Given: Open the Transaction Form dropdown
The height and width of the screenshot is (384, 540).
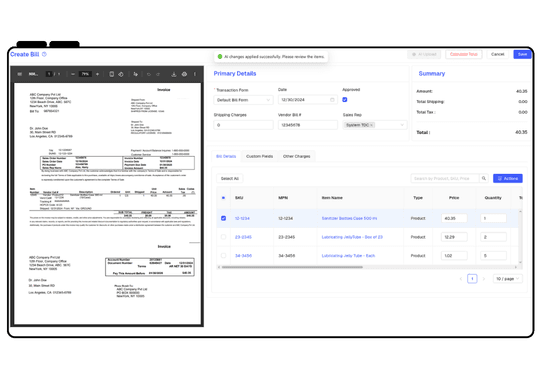Looking at the screenshot, I should click(243, 100).
